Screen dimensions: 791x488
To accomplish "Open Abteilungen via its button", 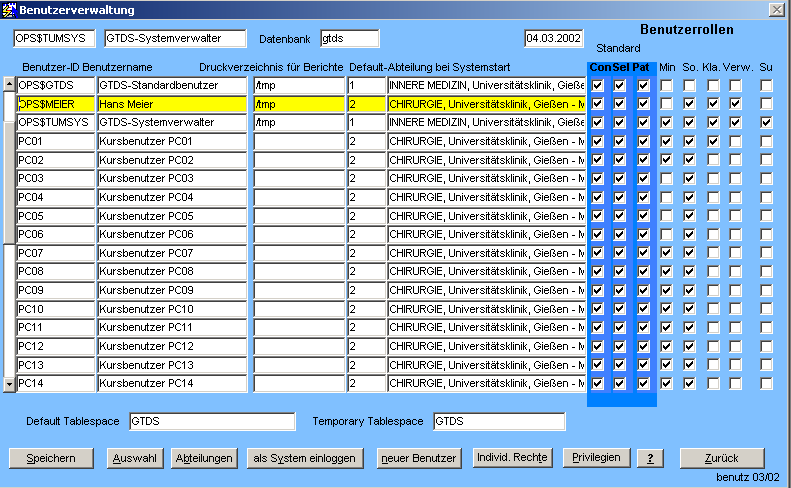I will coord(204,458).
